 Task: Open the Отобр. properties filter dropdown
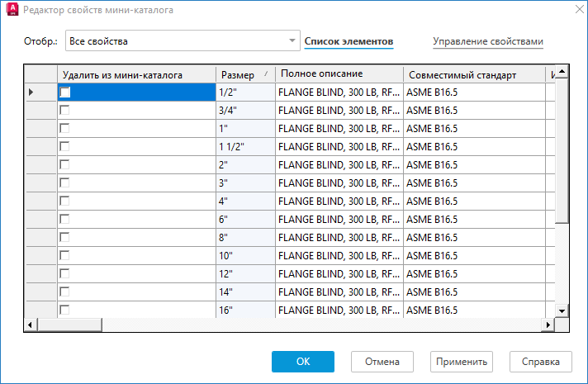pos(292,40)
